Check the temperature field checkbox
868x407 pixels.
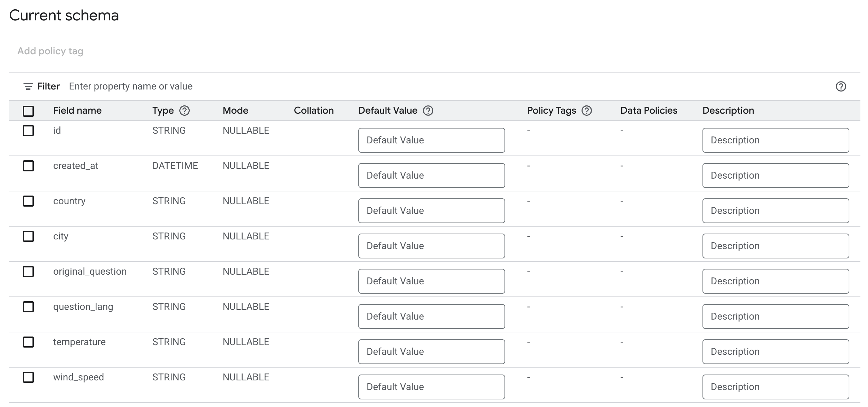[29, 342]
